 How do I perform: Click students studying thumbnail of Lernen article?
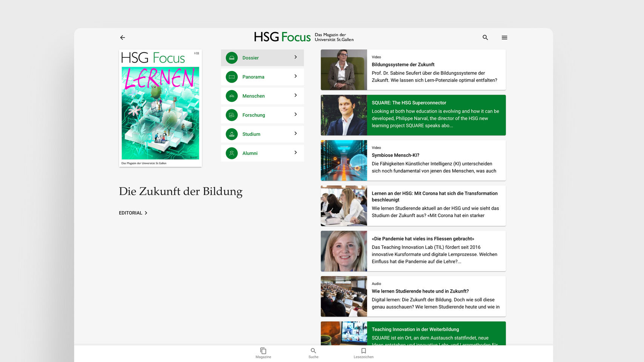pyautogui.click(x=344, y=206)
